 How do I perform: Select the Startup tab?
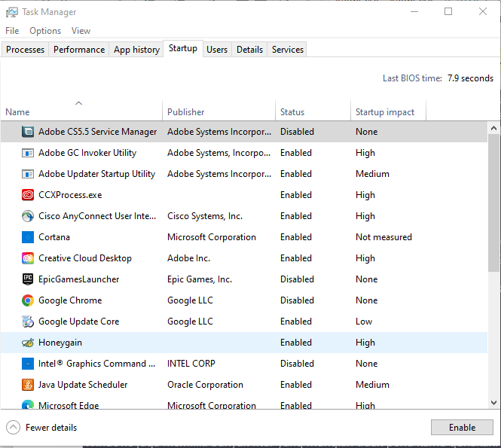point(183,48)
